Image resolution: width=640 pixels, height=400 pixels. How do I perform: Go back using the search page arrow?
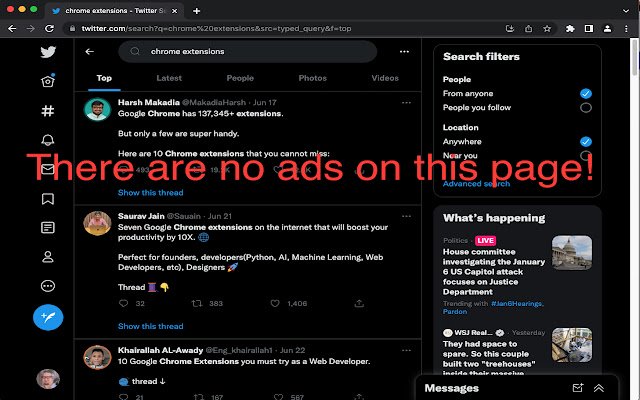pos(89,51)
